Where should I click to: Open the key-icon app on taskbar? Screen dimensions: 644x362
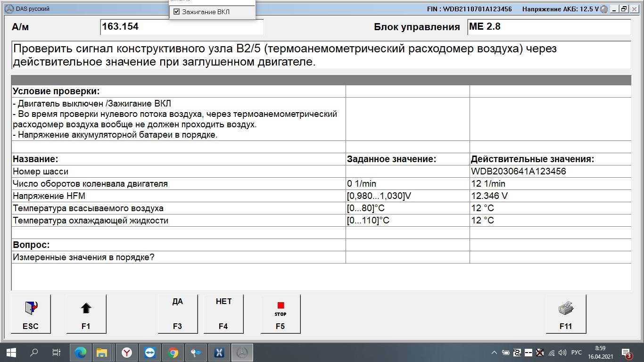coord(196,352)
